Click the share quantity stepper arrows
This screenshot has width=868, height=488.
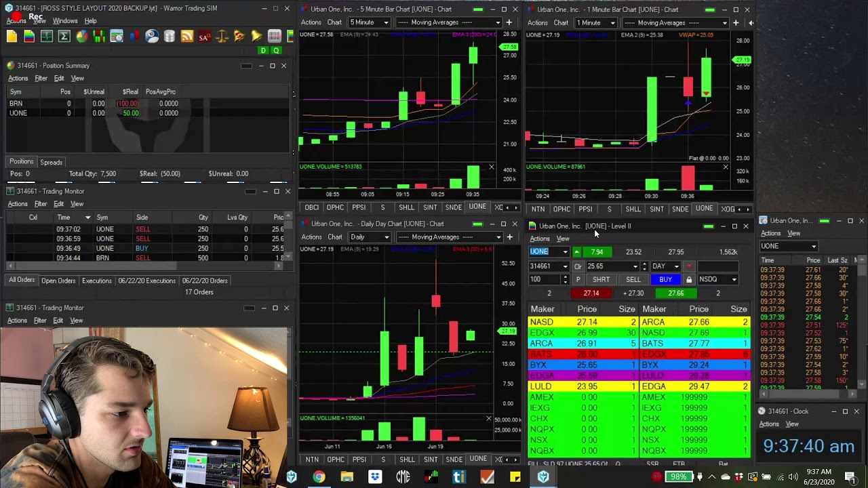[x=565, y=279]
